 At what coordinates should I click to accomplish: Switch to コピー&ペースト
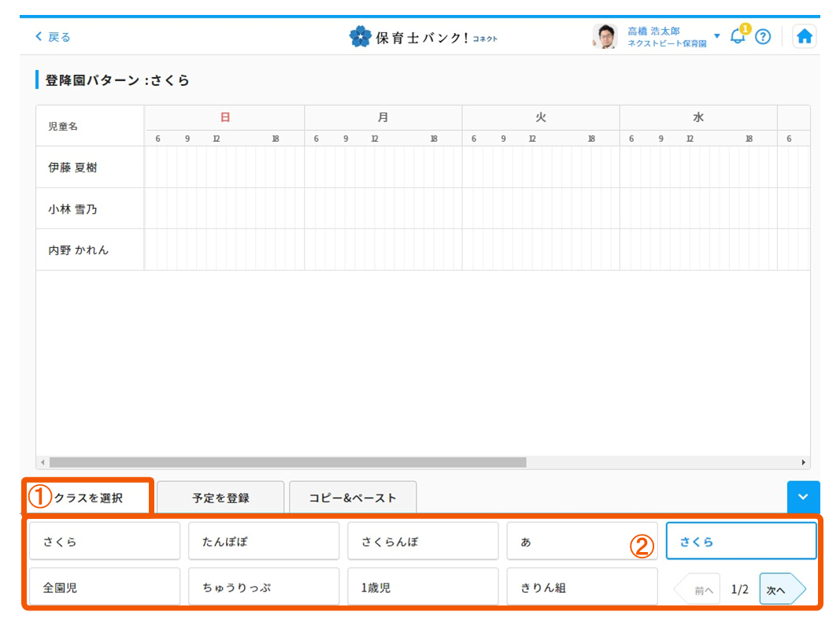coord(353,497)
